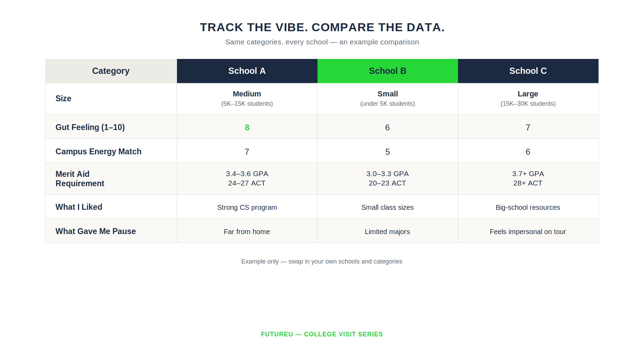Select the Size row label
Screen dimensions: 644x362
tap(63, 98)
